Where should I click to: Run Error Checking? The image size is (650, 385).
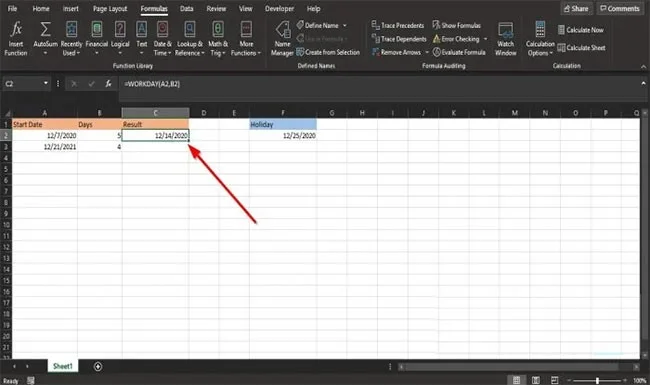coord(456,39)
